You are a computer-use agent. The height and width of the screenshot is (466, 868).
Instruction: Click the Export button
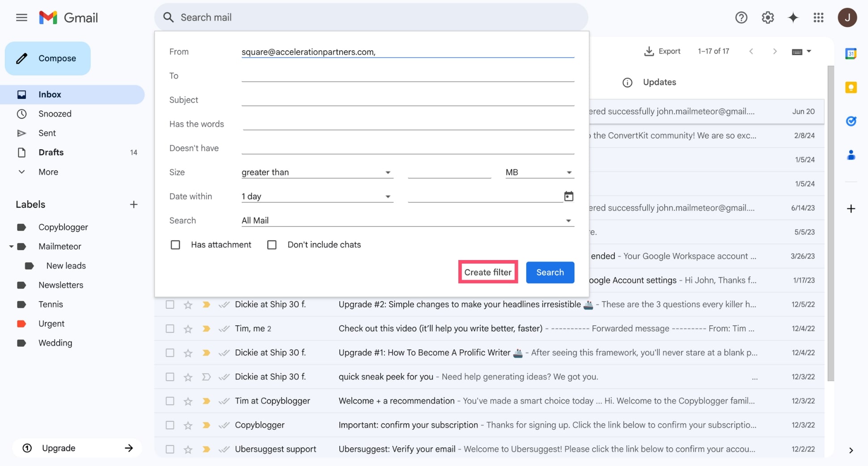(662, 51)
